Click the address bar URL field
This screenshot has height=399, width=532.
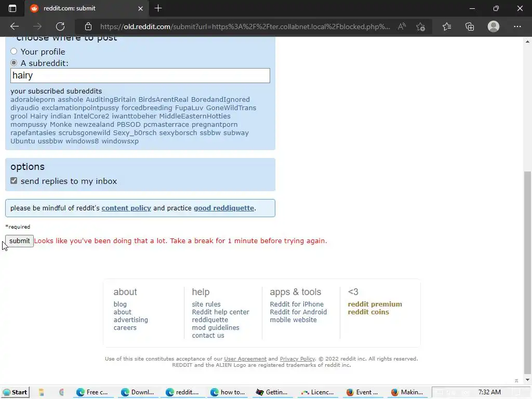(x=245, y=26)
